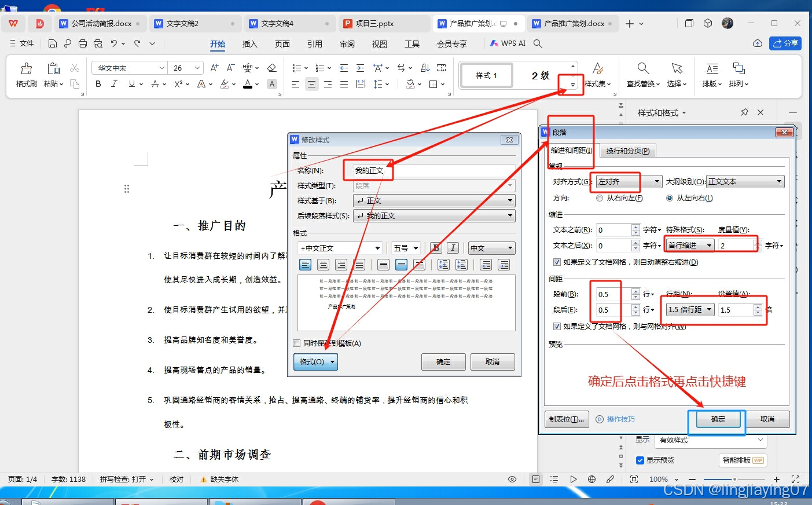
Task: Click the Sort icon in the ribbon
Action: coord(425,68)
